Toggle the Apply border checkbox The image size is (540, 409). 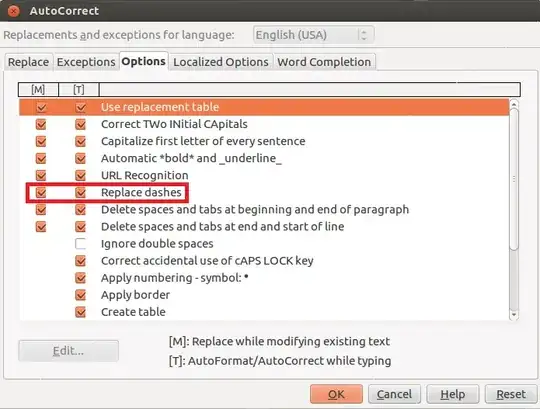click(81, 295)
